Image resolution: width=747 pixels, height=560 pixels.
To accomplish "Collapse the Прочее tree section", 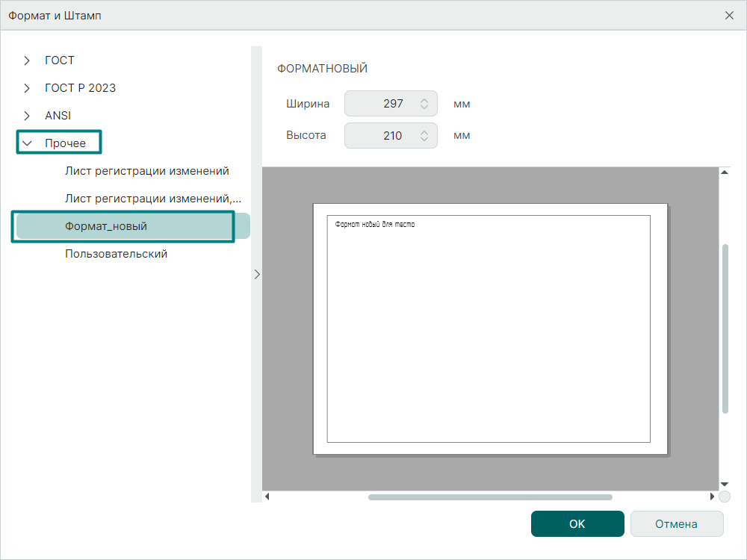I will 27,143.
